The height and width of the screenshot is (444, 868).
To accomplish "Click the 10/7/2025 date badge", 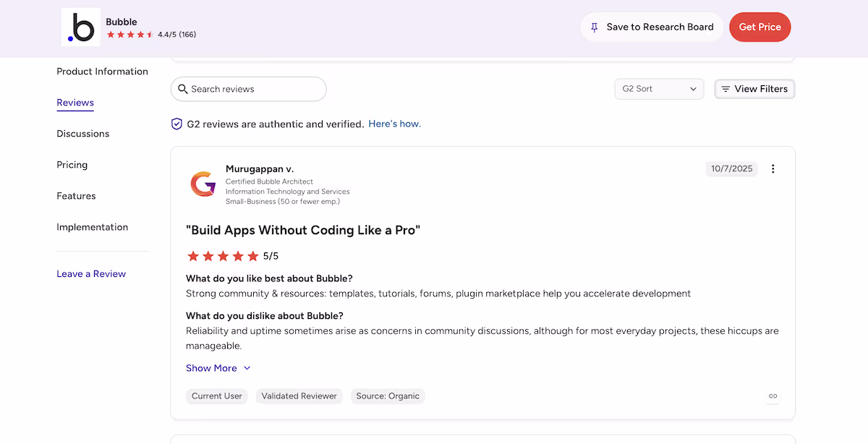I will (732, 168).
